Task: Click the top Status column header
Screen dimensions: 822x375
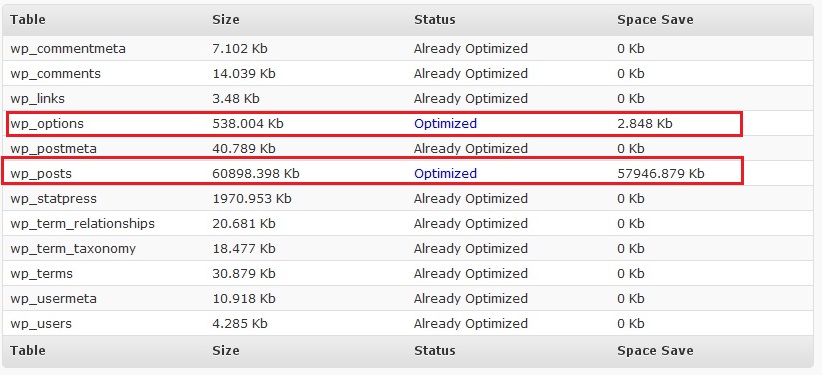Action: click(x=435, y=20)
